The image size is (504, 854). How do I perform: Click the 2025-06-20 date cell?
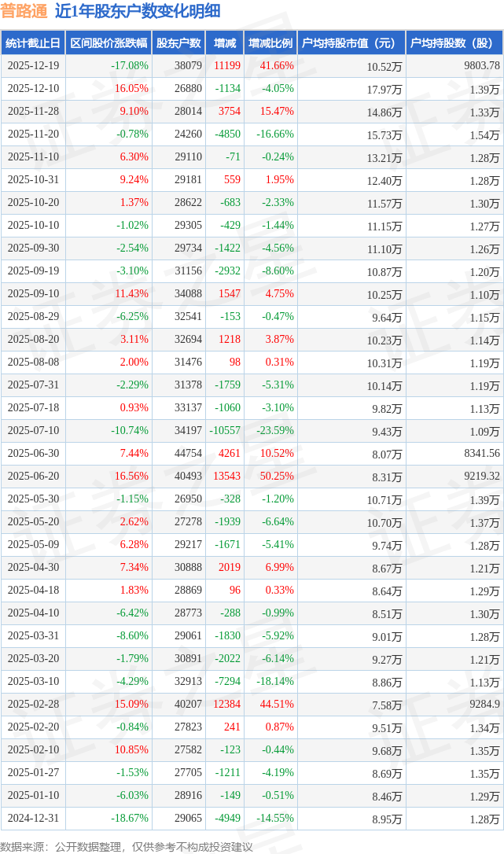pyautogui.click(x=33, y=477)
